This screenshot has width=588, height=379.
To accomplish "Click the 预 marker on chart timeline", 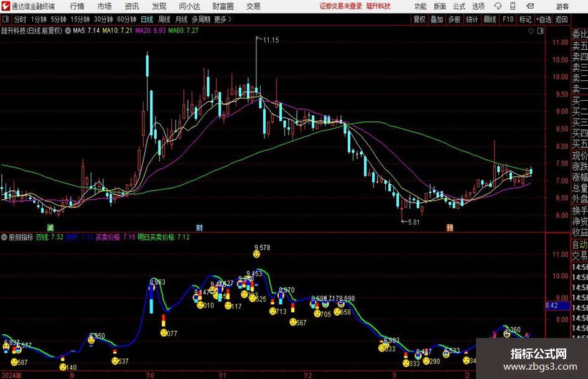I will (450, 228).
